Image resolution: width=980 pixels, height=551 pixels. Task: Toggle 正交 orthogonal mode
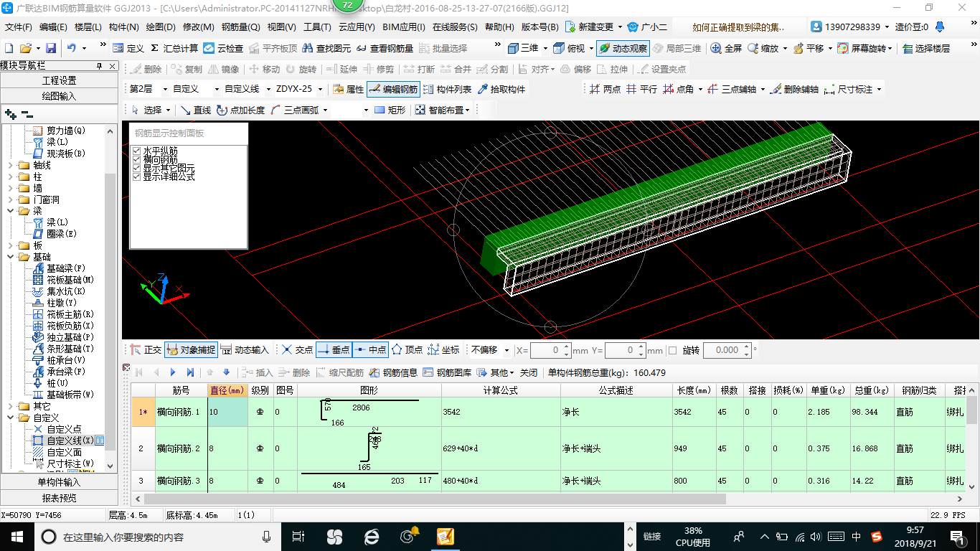pyautogui.click(x=146, y=350)
